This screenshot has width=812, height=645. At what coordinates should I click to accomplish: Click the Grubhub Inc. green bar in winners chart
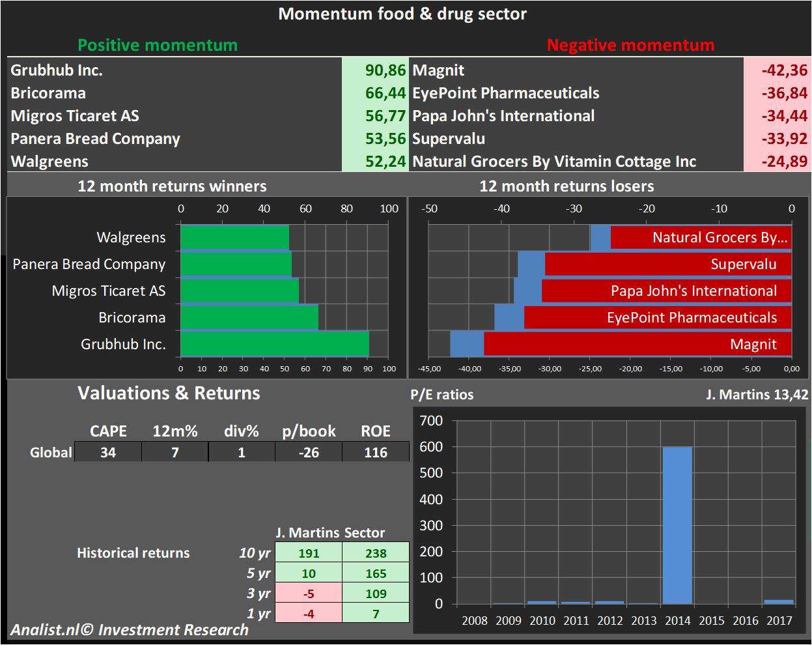pos(274,344)
